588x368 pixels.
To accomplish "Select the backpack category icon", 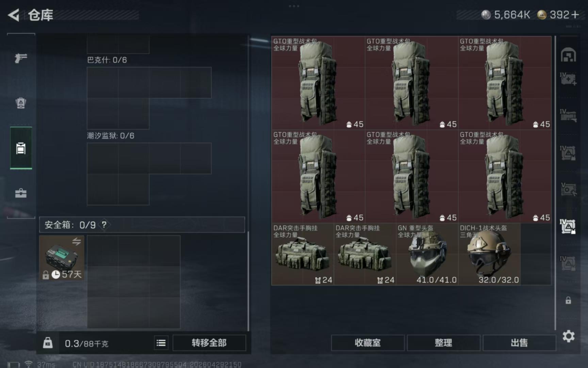I will [x=21, y=103].
